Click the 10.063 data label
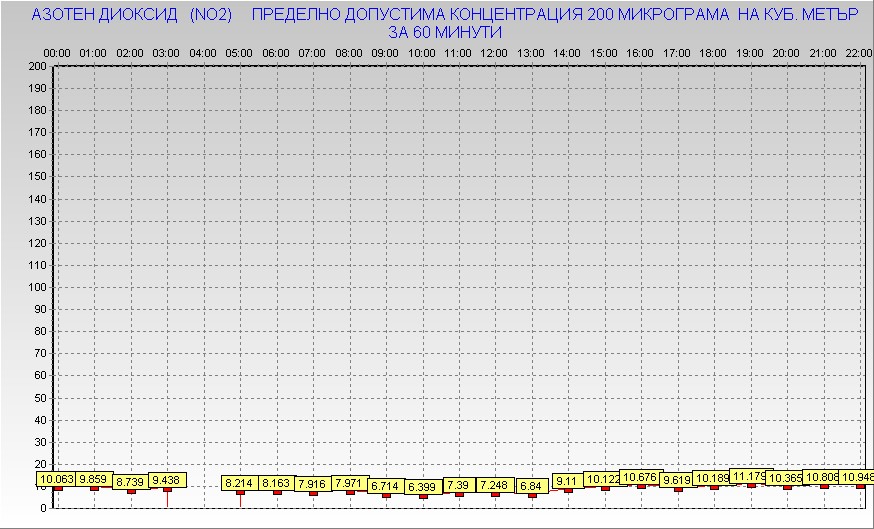874x529 pixels. point(57,479)
